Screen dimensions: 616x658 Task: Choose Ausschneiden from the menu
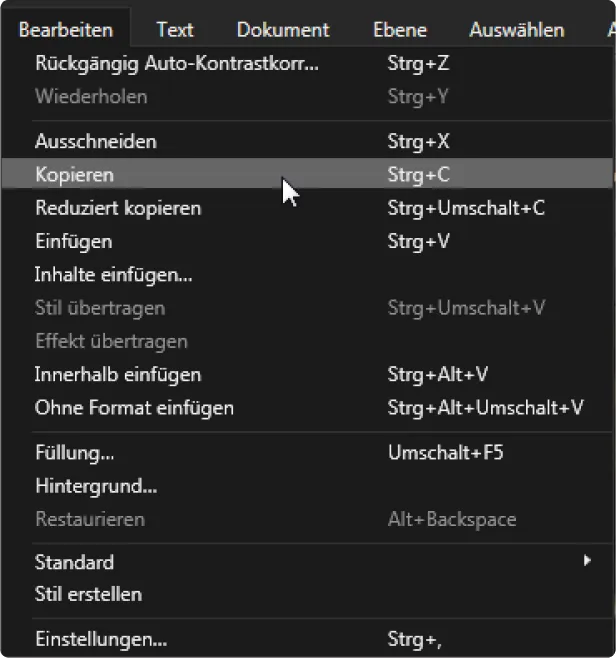coord(96,142)
